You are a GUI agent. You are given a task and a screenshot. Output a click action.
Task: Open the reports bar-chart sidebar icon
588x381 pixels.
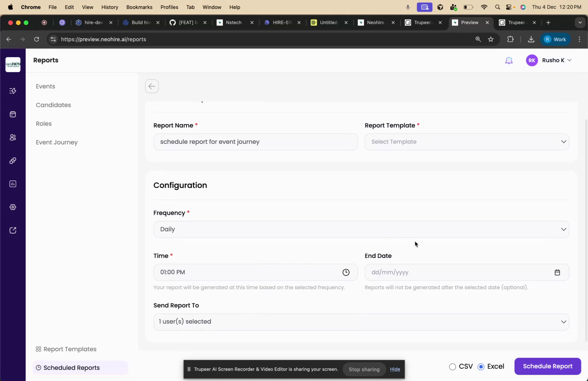click(x=13, y=183)
